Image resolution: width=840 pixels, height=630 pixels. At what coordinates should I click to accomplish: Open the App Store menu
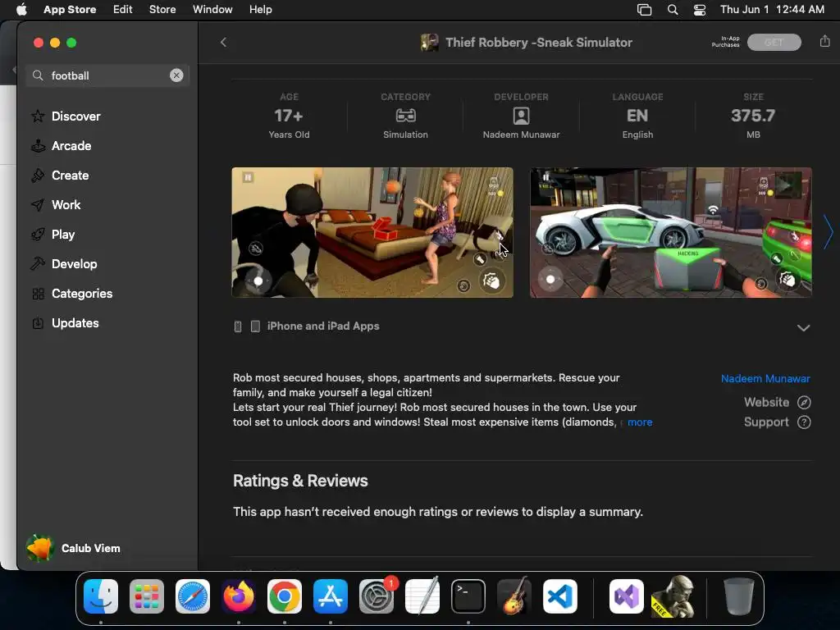click(x=70, y=10)
